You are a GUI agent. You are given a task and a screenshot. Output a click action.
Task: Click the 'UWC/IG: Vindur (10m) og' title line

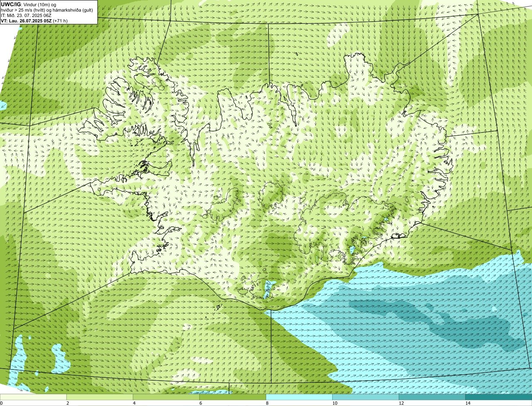point(28,4)
